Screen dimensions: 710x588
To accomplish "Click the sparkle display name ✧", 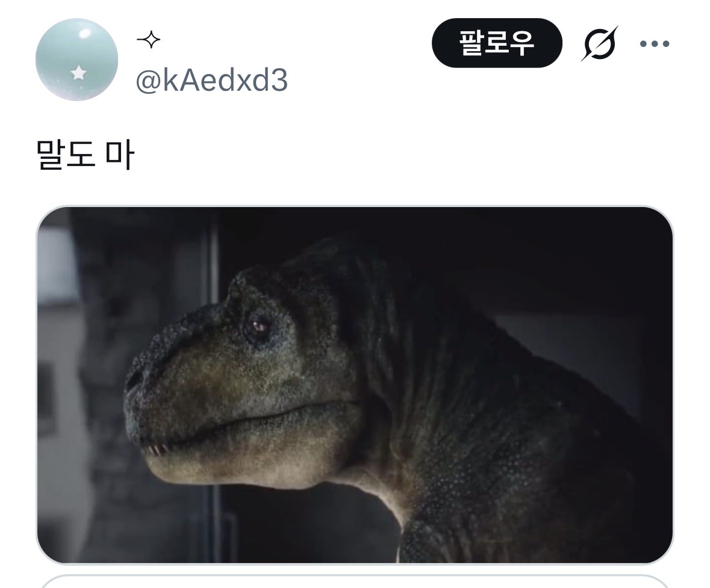I will (x=149, y=40).
